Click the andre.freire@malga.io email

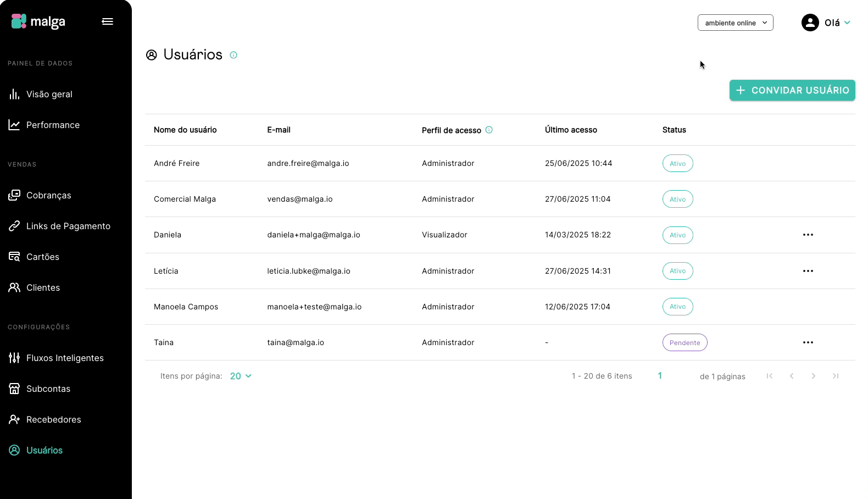tap(308, 163)
